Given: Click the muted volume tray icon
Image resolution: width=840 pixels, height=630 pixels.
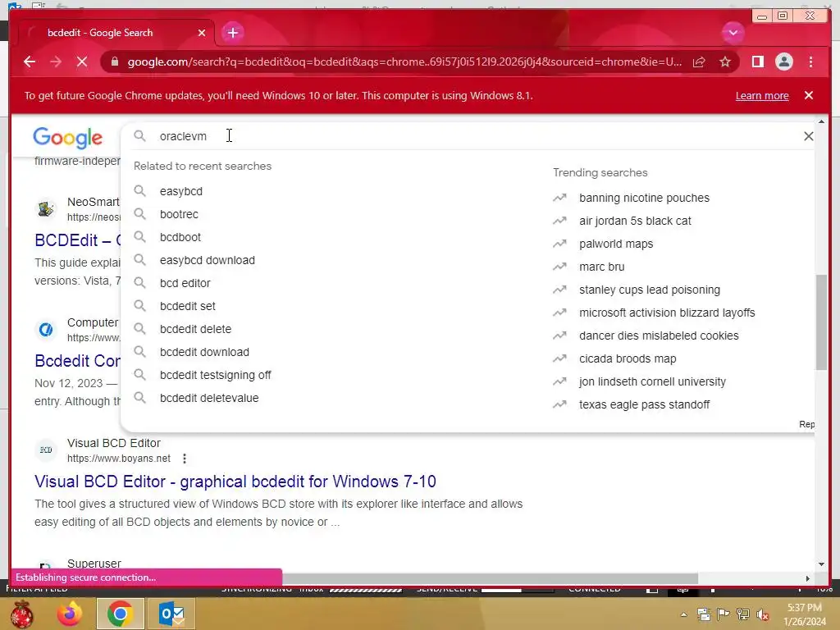Looking at the screenshot, I should (762, 615).
